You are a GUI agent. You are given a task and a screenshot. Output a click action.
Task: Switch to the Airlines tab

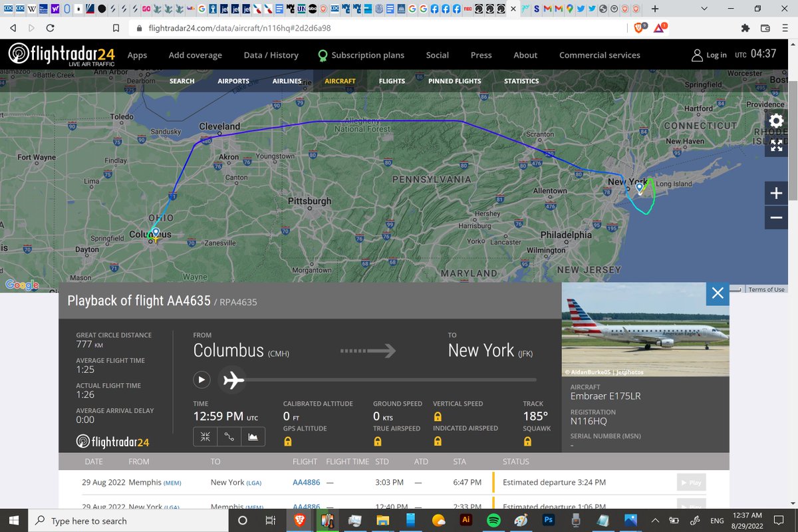287,81
